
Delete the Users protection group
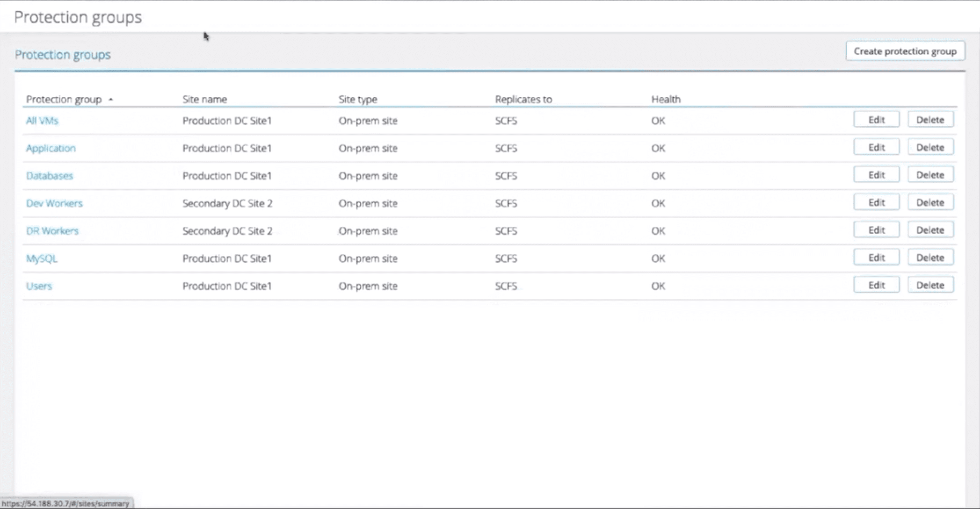point(930,285)
